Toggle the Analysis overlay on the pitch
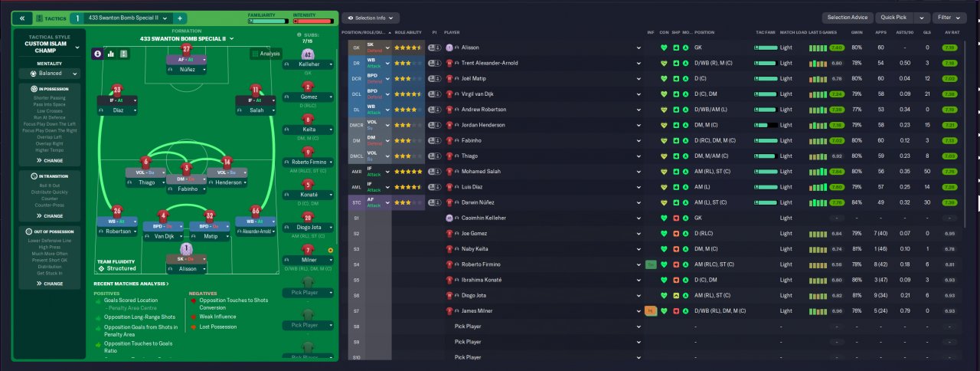Viewport: 980px width, 371px height. 266,54
